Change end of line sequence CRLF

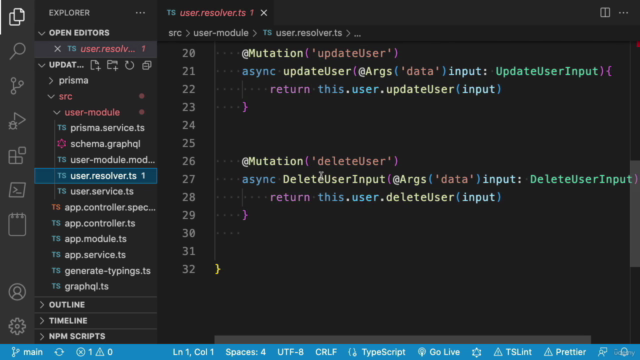tap(326, 352)
